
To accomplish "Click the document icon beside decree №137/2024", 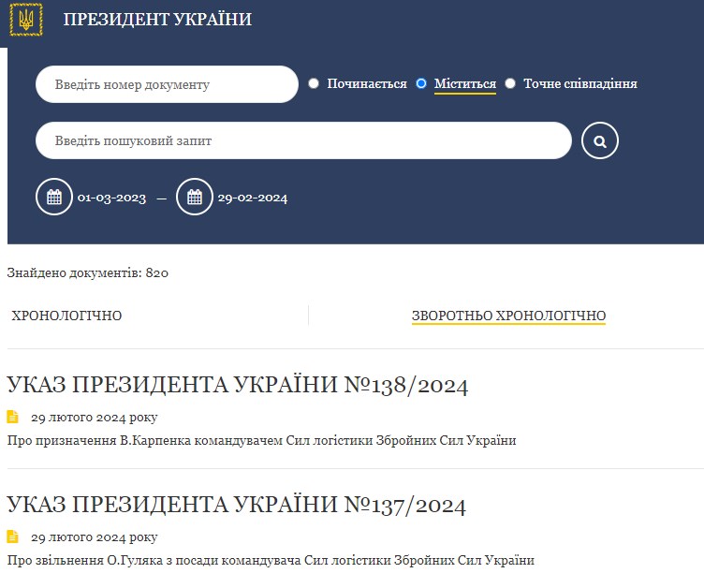I will click(x=12, y=537).
